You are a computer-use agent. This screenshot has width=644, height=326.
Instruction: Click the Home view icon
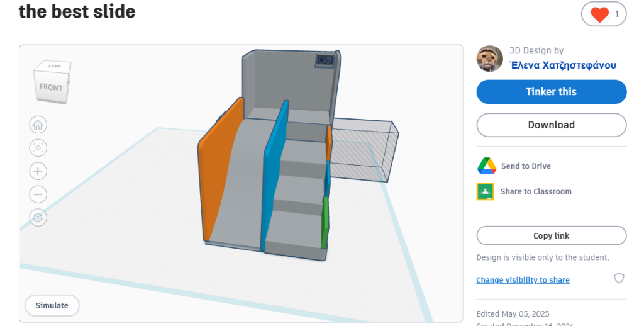(x=38, y=125)
